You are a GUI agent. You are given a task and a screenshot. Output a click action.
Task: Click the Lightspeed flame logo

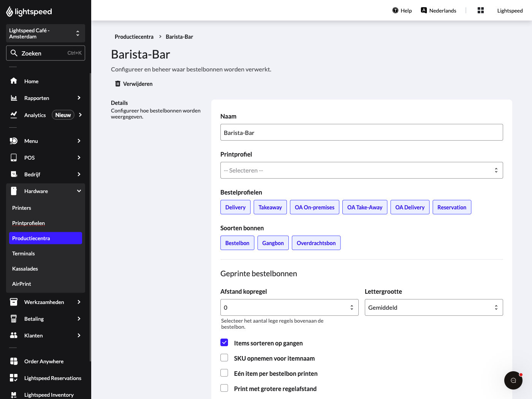[10, 12]
